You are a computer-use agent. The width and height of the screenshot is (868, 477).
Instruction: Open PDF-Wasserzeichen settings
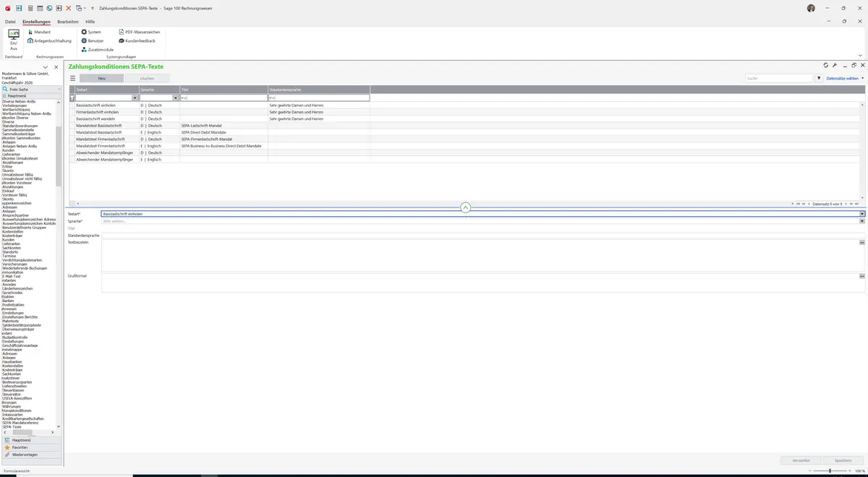click(139, 33)
